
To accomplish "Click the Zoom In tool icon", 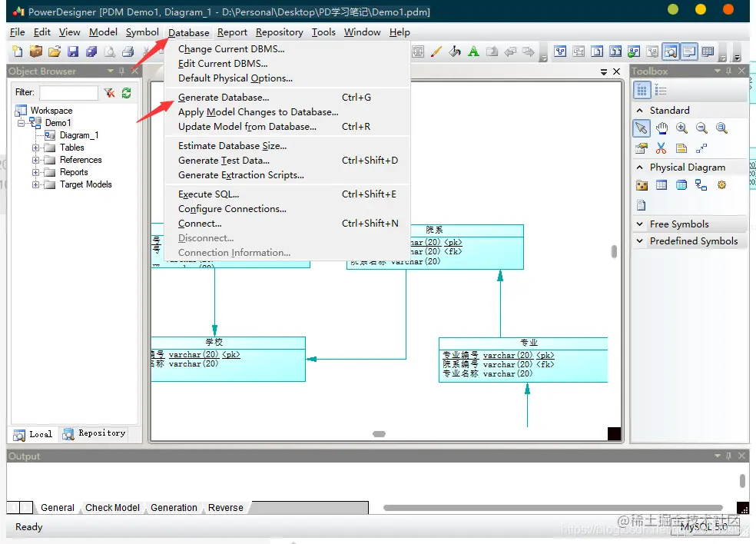I will point(681,128).
